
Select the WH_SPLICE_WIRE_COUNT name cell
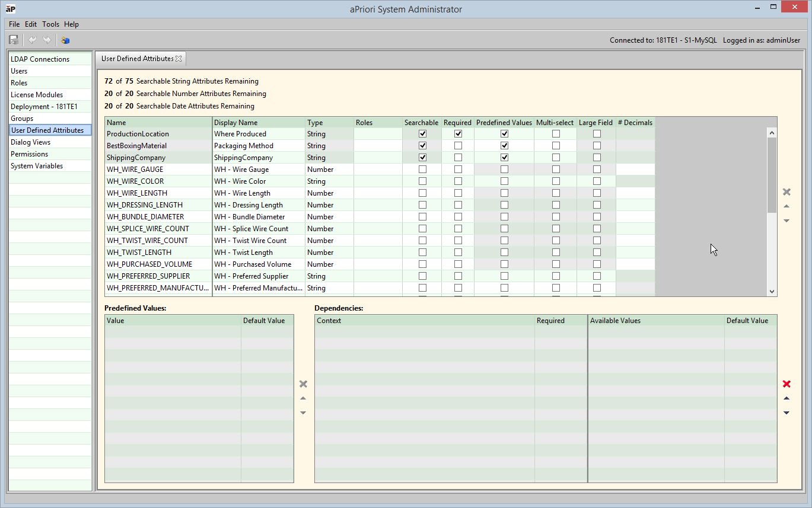[x=158, y=229]
